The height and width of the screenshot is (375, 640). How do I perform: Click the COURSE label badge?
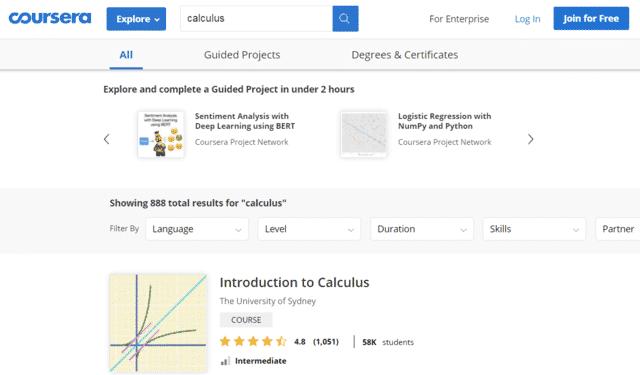(x=246, y=320)
